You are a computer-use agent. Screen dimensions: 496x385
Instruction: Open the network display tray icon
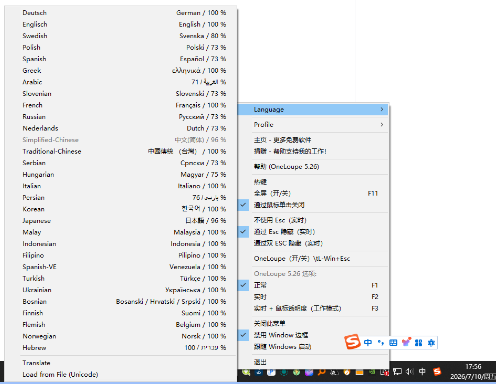click(x=397, y=372)
